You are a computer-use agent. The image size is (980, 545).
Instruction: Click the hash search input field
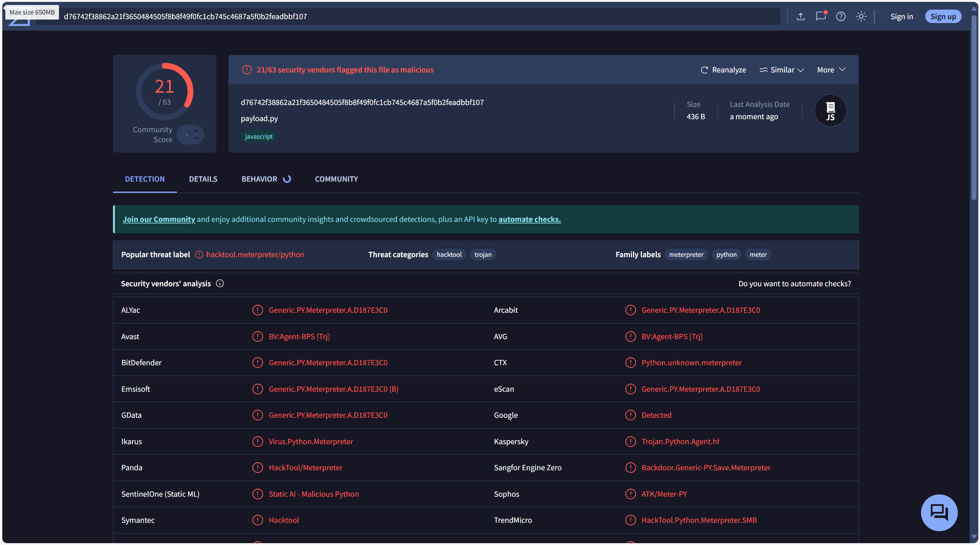(383, 16)
